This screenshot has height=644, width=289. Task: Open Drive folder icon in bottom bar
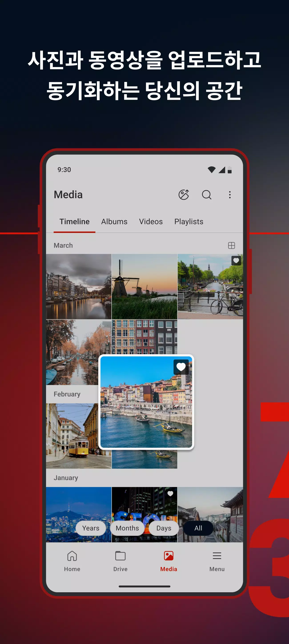pos(120,556)
